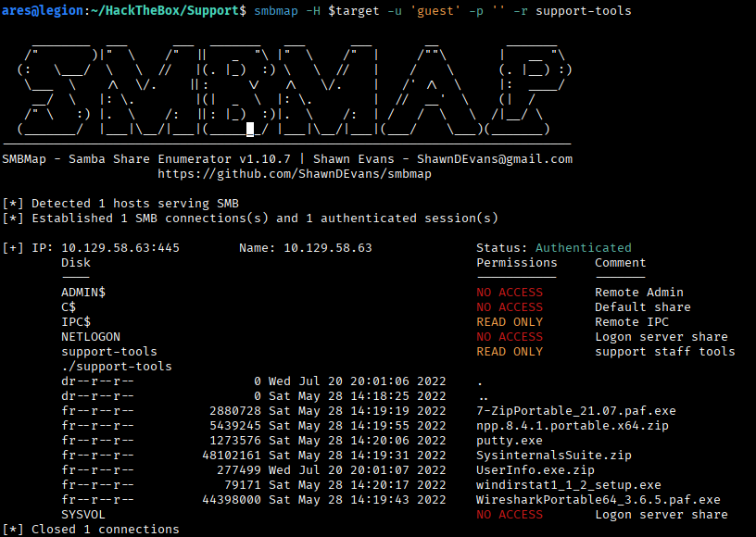Click the WiresharkPortable64_3.6.5.paf.exe filename
The image size is (756, 537).
[x=598, y=499]
